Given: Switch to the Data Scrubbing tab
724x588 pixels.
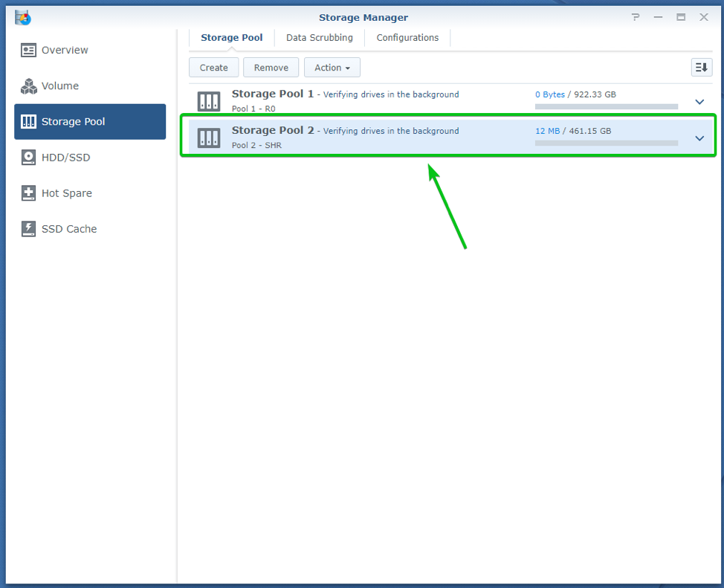Looking at the screenshot, I should point(320,38).
